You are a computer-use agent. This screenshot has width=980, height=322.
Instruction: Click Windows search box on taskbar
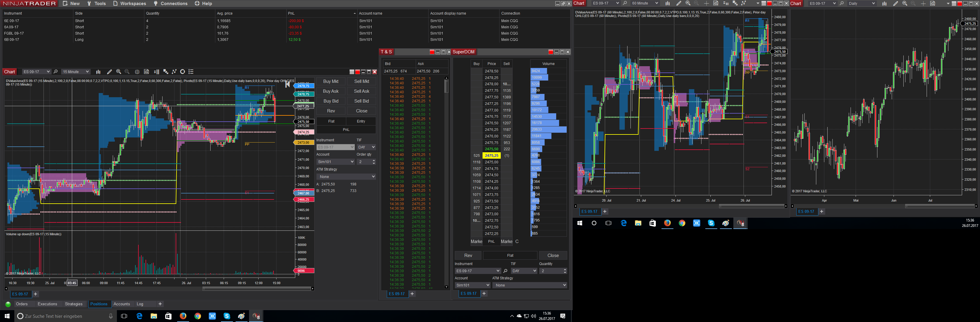pyautogui.click(x=65, y=316)
